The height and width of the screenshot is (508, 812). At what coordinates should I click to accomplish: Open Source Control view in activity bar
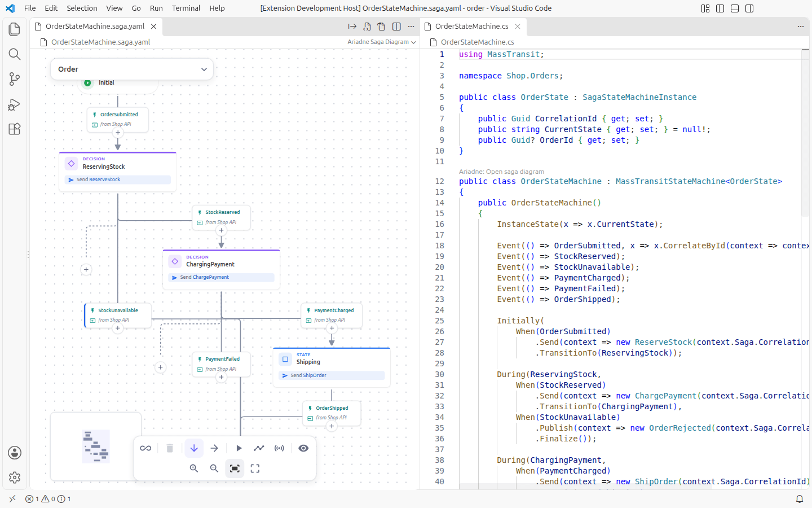pos(15,79)
